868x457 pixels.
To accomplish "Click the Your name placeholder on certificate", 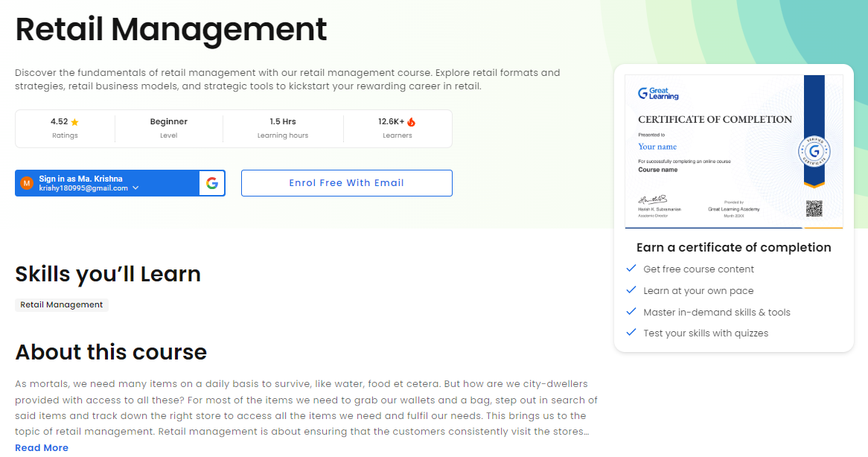I will pyautogui.click(x=657, y=147).
